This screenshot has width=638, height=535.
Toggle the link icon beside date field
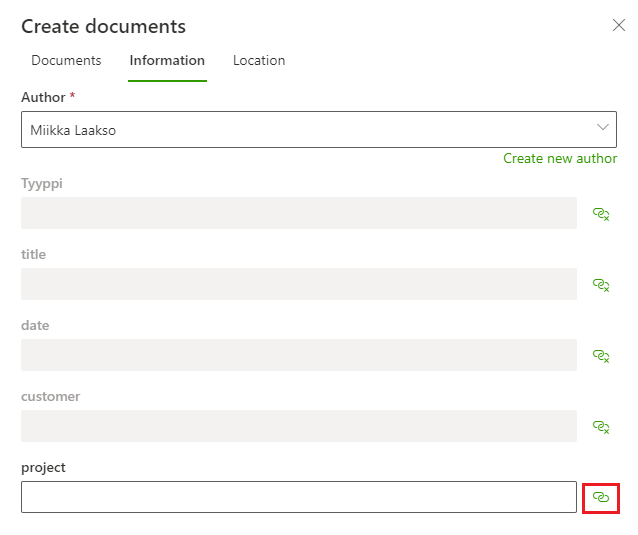coord(601,355)
